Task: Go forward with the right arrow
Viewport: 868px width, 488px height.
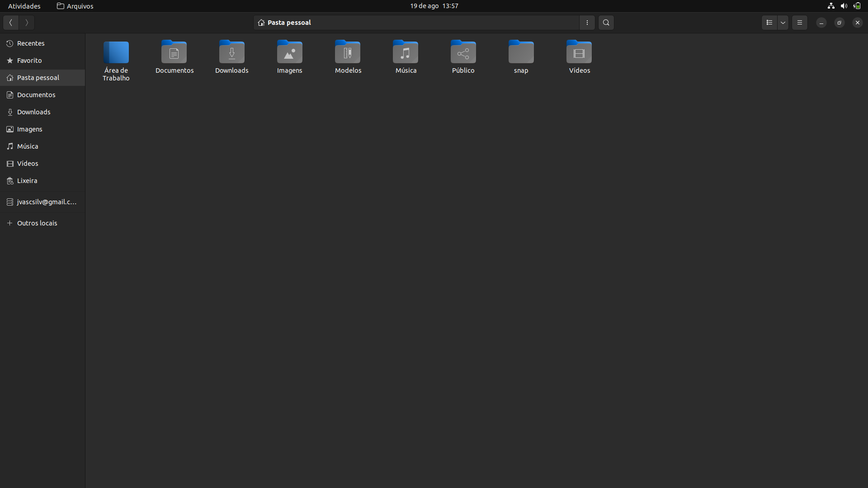Action: point(27,23)
